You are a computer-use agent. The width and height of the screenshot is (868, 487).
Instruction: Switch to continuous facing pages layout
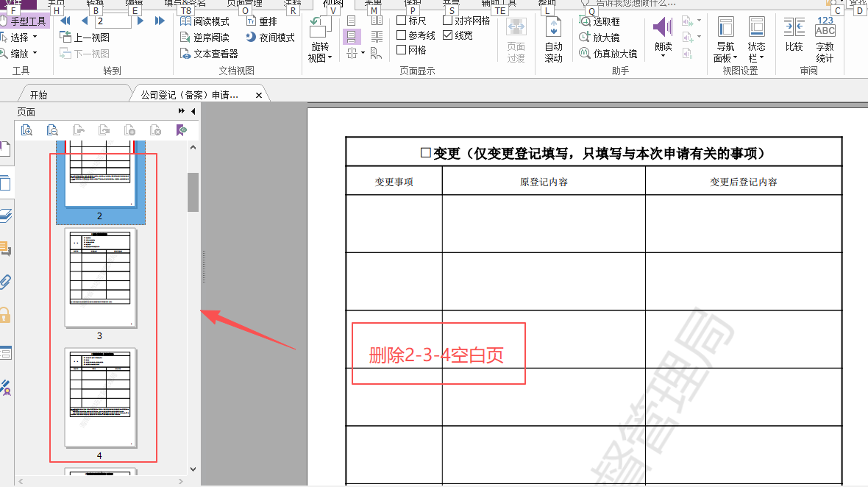[x=377, y=37]
